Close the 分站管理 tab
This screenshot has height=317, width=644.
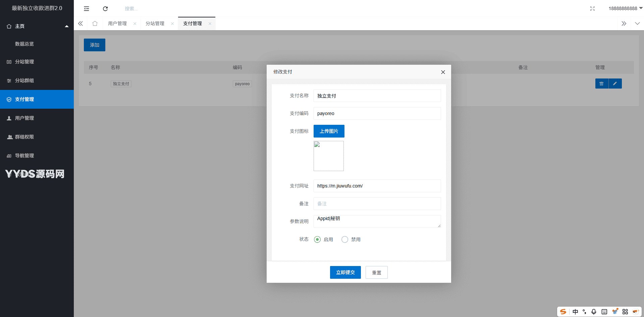pyautogui.click(x=172, y=23)
